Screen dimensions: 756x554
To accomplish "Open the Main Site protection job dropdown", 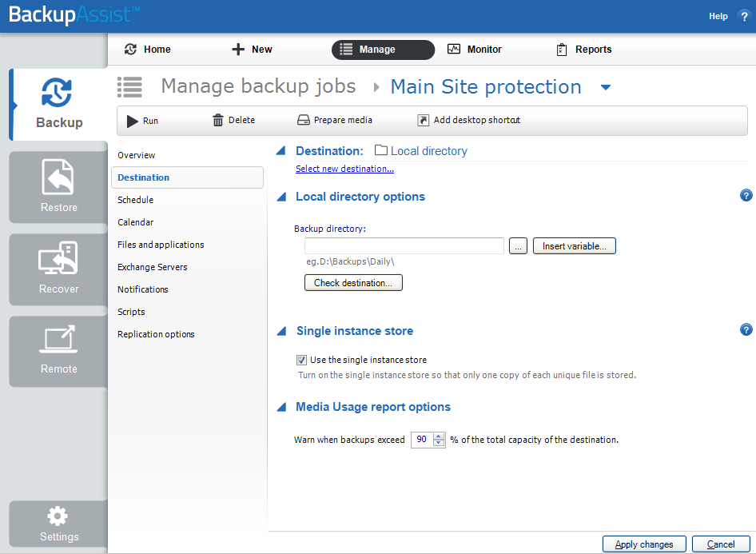I will pos(606,87).
